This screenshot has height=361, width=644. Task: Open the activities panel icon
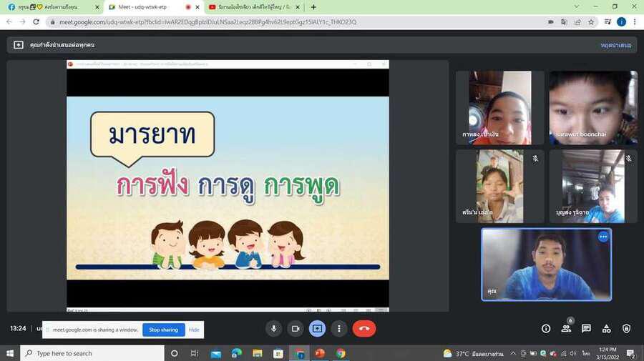pos(606,328)
